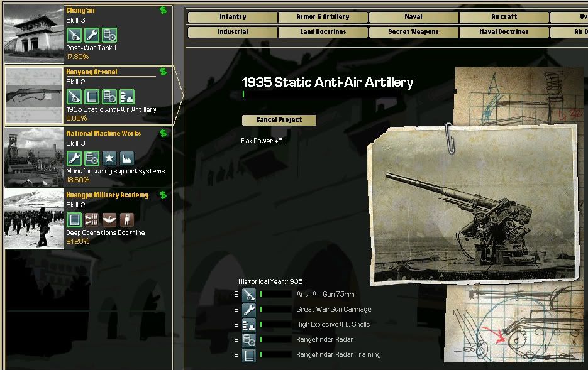
Task: Switch to the Naval Doctrines tab
Action: click(x=504, y=32)
